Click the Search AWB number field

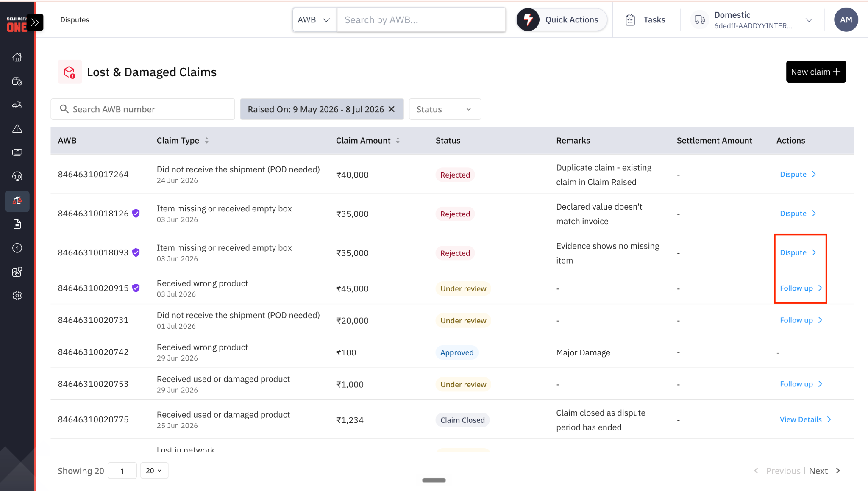[143, 109]
